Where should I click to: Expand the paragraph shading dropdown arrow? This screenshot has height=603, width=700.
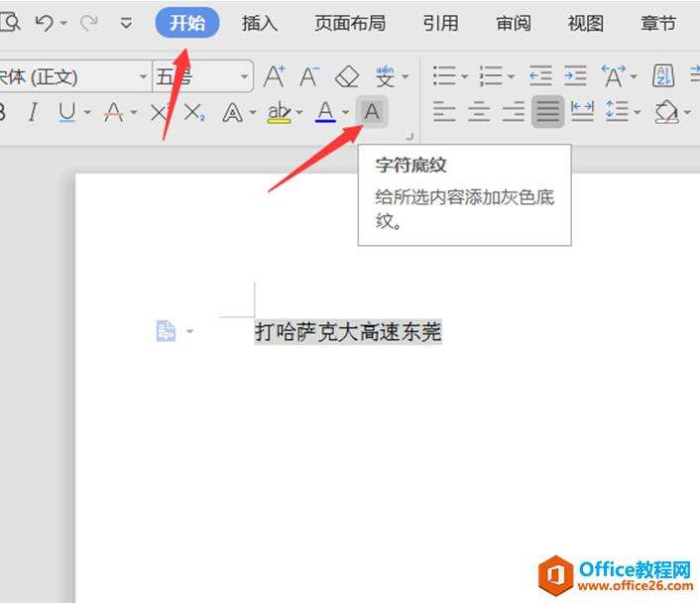coord(688,112)
